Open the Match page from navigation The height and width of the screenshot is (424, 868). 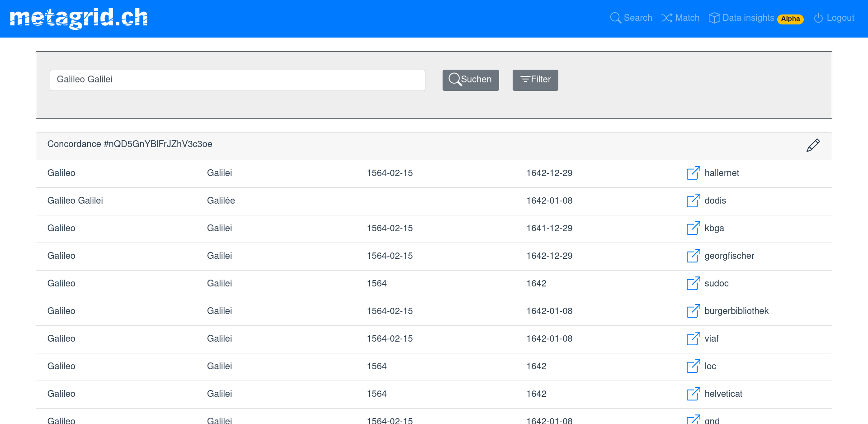pyautogui.click(x=680, y=18)
